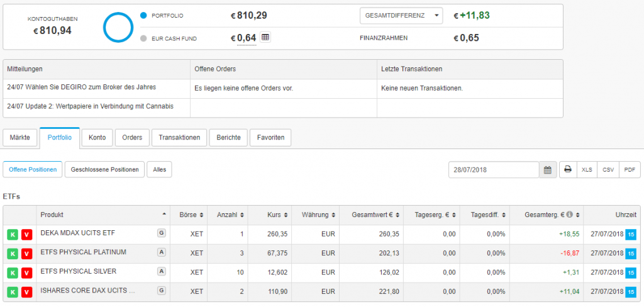Viewport: 644px width, 307px height.
Task: Open the DEGIRO Broker des Jahres message
Action: pos(81,87)
